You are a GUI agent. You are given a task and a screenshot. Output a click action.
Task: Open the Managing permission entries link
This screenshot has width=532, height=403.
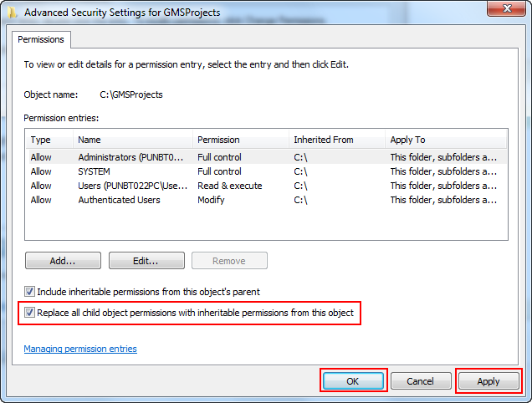coord(80,349)
